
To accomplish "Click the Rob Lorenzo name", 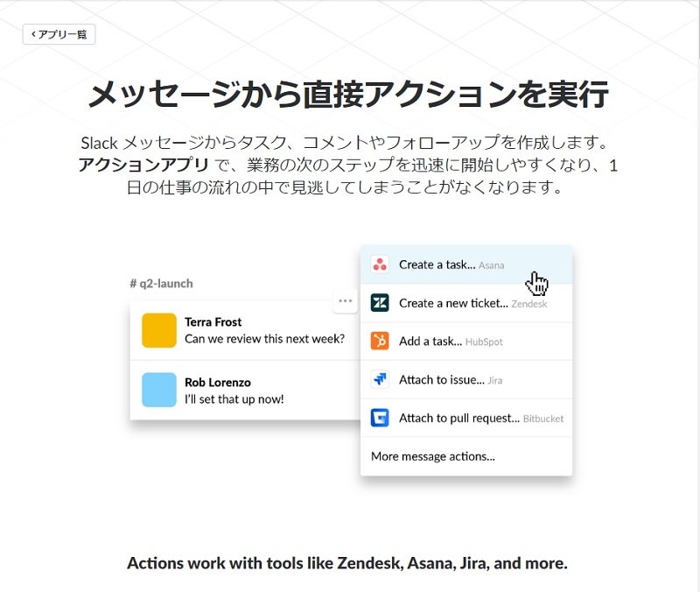I will coord(218,383).
